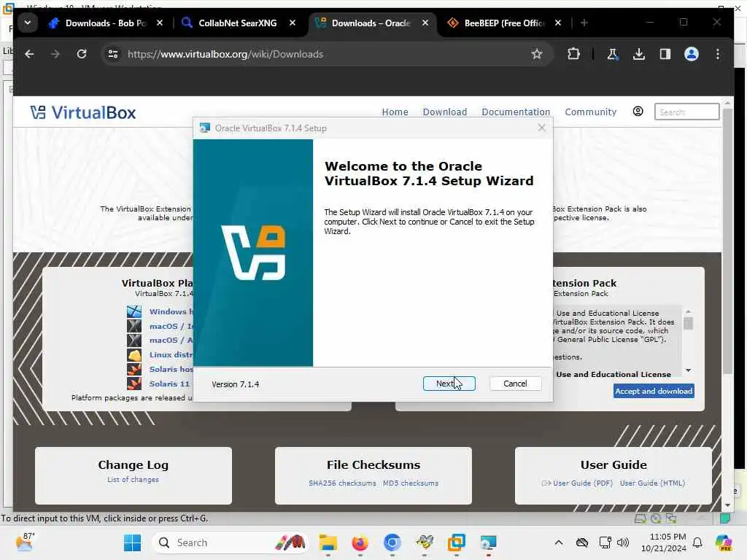The image size is (747, 560).
Task: Click the website Search input box
Action: pyautogui.click(x=686, y=112)
